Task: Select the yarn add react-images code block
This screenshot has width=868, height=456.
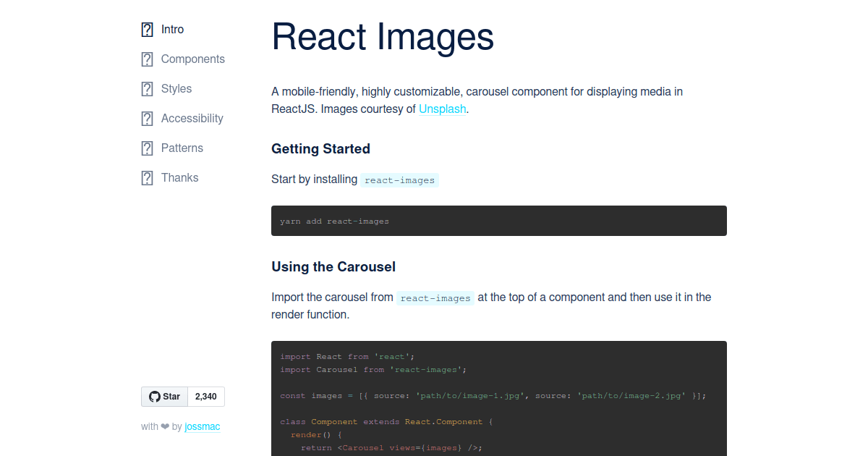Action: 498,221
